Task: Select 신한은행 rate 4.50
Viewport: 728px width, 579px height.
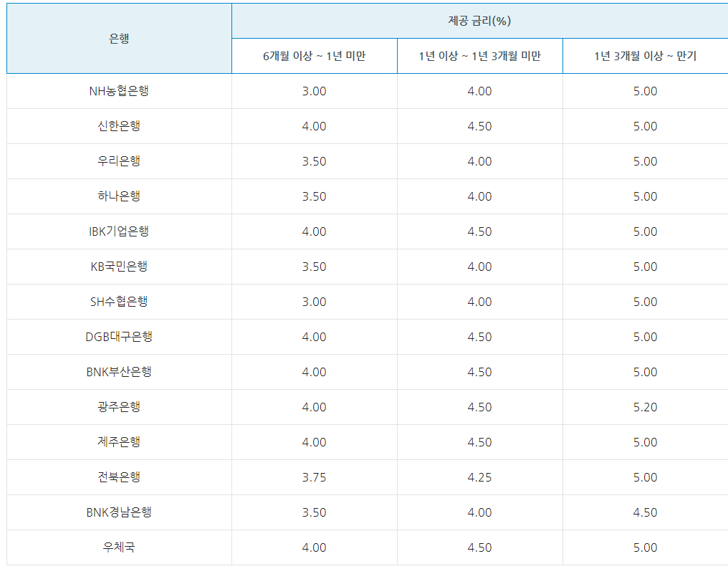Action: click(x=479, y=126)
